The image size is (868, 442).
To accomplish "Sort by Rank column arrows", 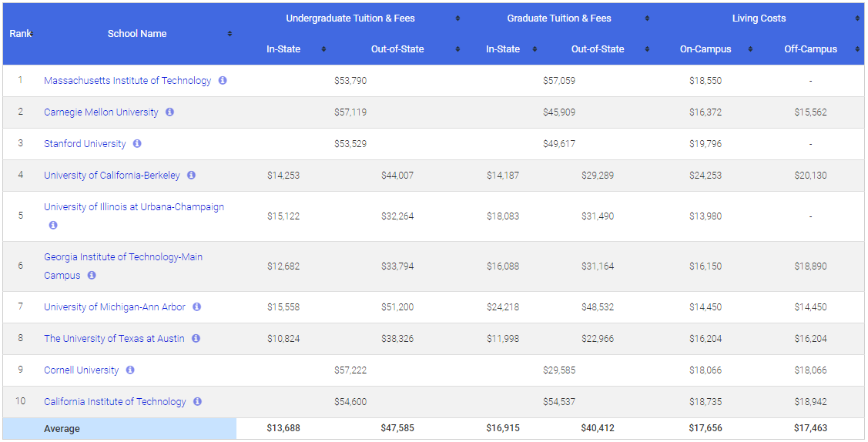I will click(x=32, y=34).
